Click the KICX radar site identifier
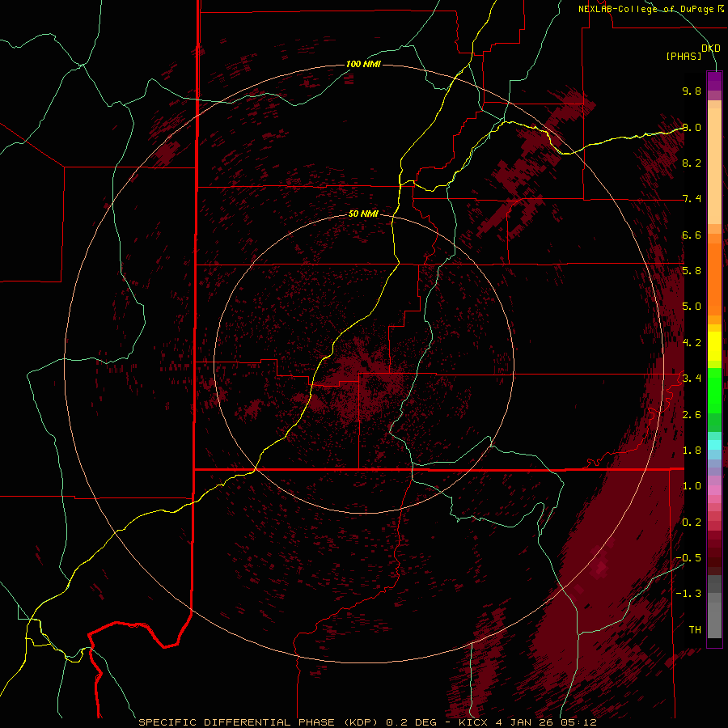This screenshot has width=728, height=728. [473, 722]
